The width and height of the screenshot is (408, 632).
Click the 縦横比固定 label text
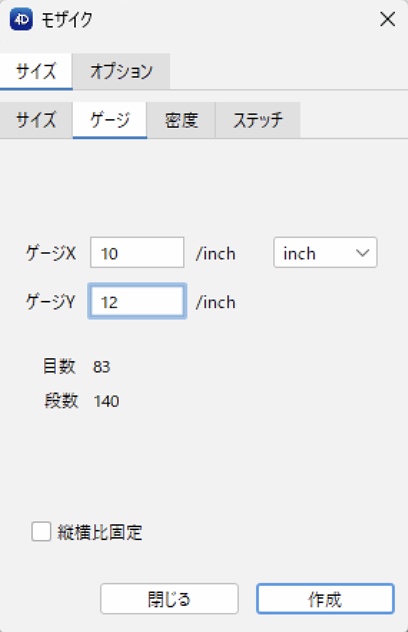(x=100, y=532)
